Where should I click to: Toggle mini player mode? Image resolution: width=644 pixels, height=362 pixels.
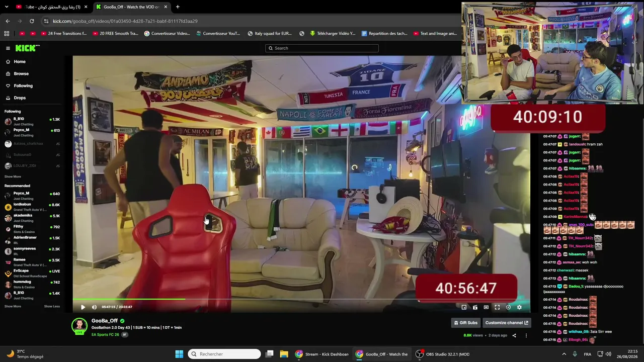coord(464,307)
